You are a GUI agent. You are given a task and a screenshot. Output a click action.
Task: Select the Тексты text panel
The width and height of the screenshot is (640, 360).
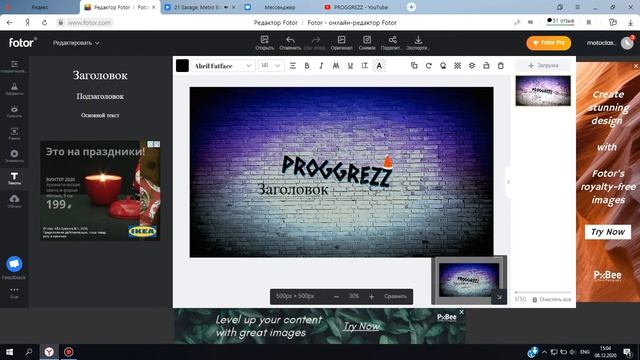point(14,179)
